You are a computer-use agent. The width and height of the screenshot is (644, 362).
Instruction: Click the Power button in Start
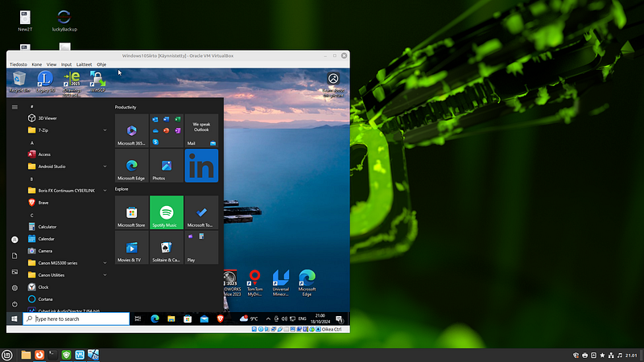tap(14, 304)
